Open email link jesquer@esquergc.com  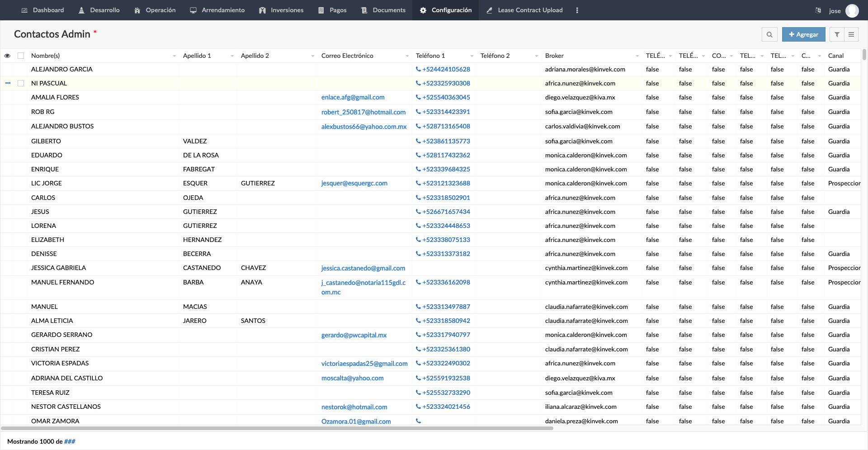click(354, 183)
